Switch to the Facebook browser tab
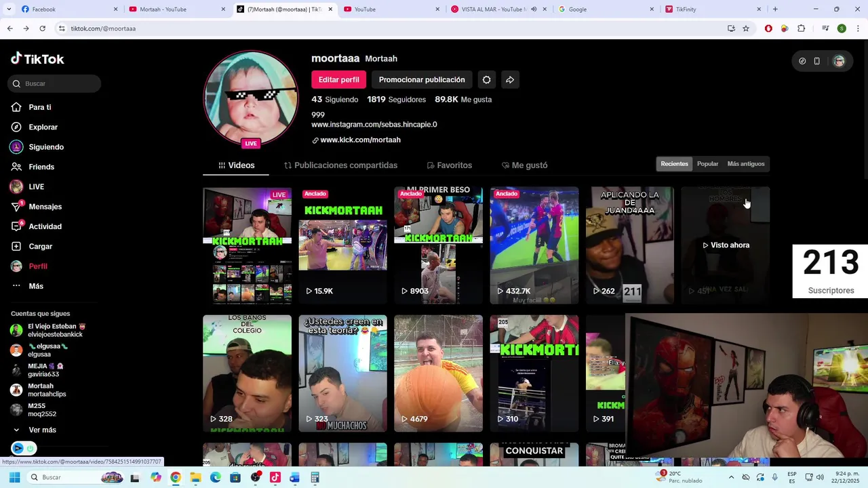The height and width of the screenshot is (488, 868). [x=68, y=9]
